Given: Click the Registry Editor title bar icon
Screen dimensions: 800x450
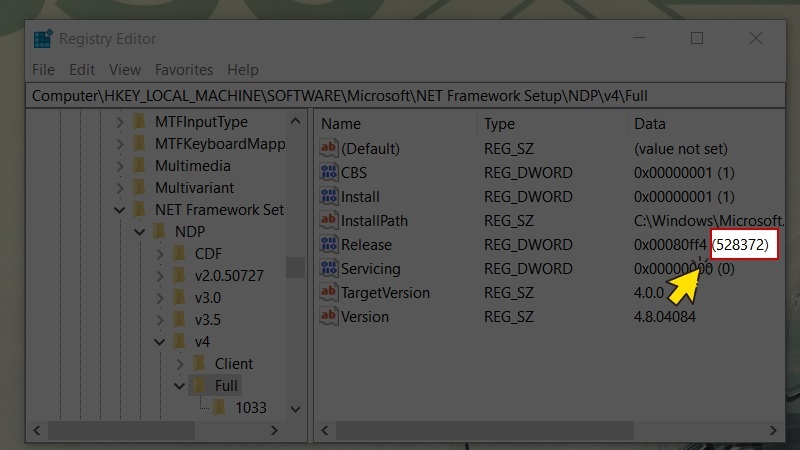Looking at the screenshot, I should tap(43, 39).
